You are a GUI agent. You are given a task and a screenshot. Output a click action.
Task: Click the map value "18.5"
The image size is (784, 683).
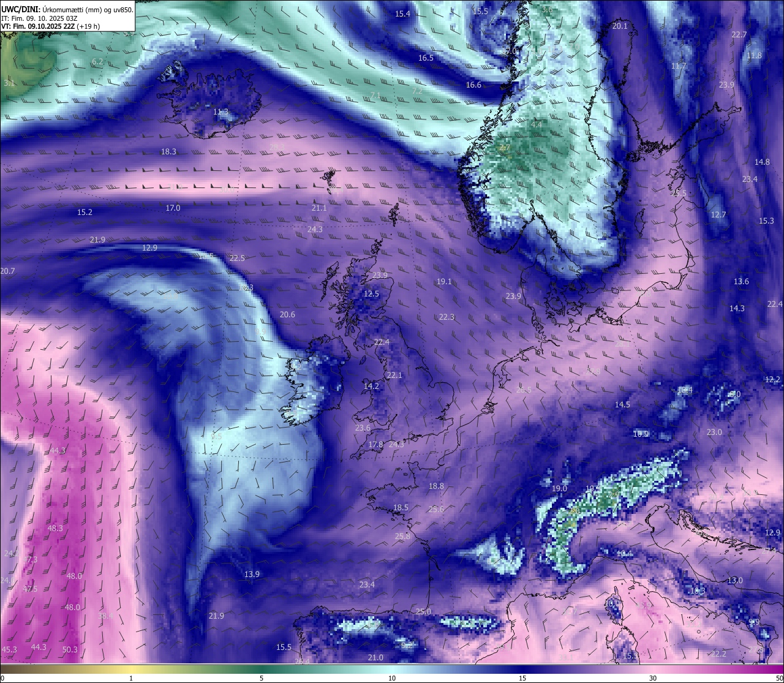[401, 507]
